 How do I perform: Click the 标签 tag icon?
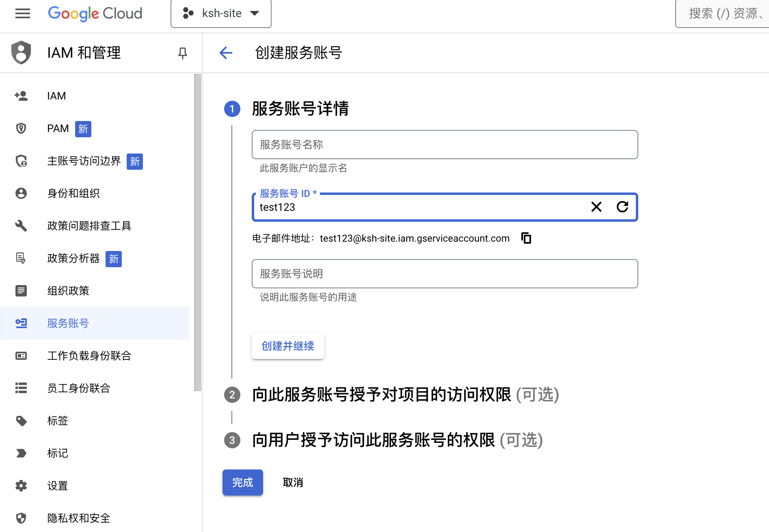[21, 421]
